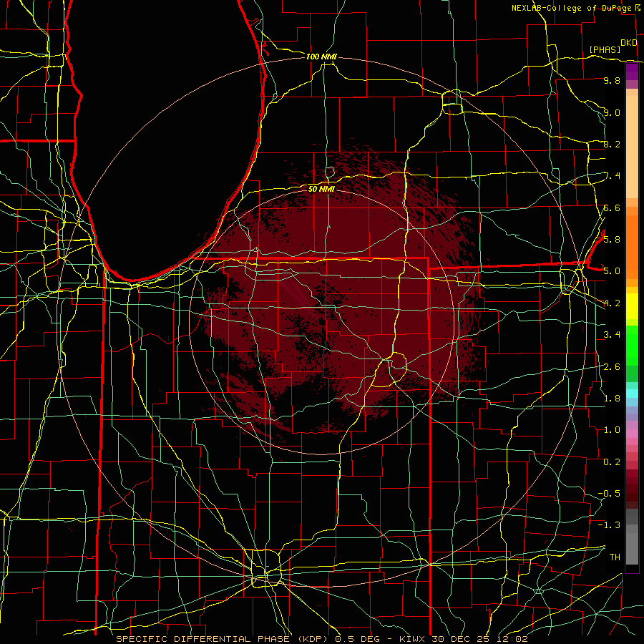Screen dimensions: 644x644
Task: Pick the large orange segment of the color bar
Action: tap(632, 248)
